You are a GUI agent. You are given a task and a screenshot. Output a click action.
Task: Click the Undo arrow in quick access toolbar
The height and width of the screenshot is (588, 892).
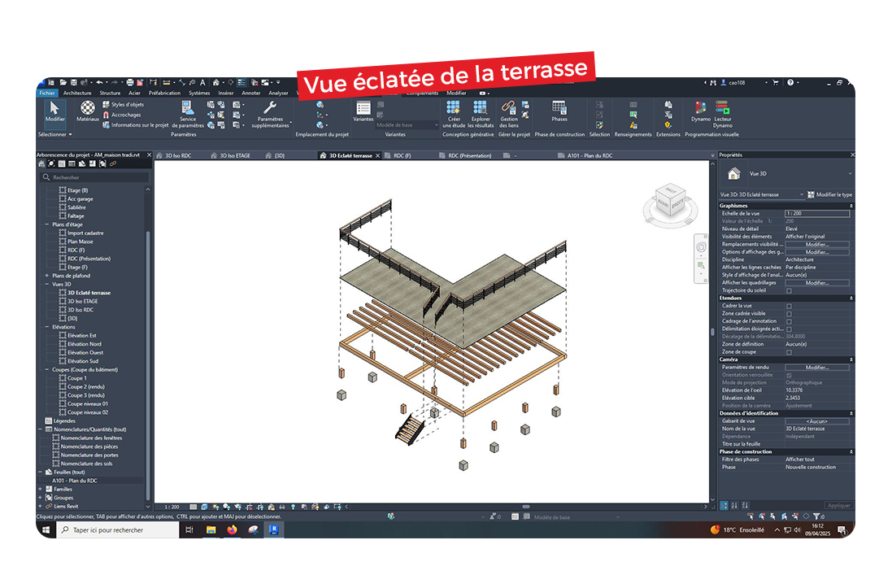pyautogui.click(x=99, y=82)
